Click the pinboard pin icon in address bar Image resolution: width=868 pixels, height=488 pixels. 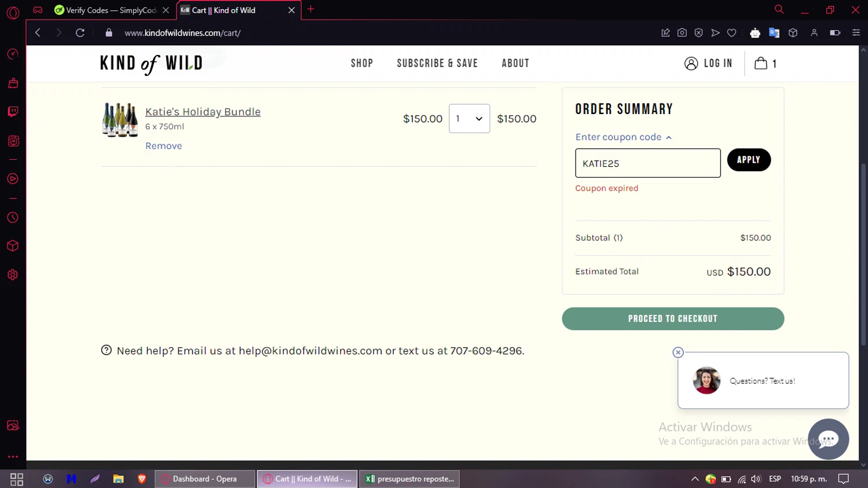pos(665,33)
